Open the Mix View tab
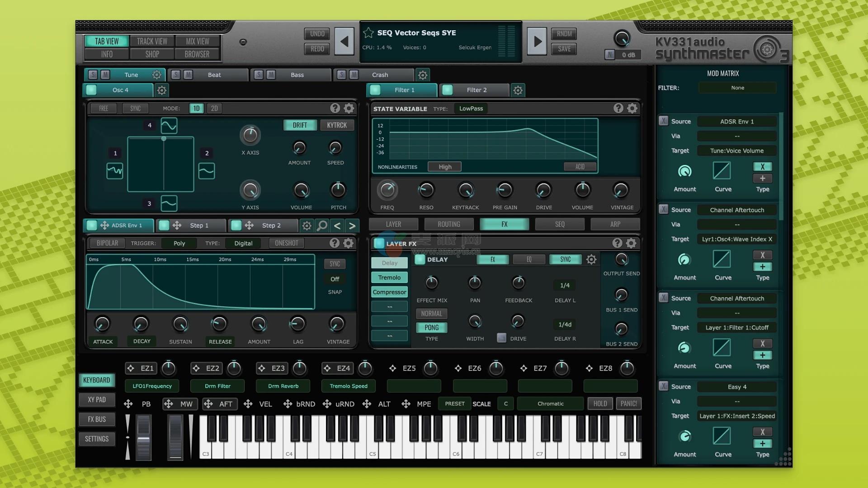 click(197, 41)
